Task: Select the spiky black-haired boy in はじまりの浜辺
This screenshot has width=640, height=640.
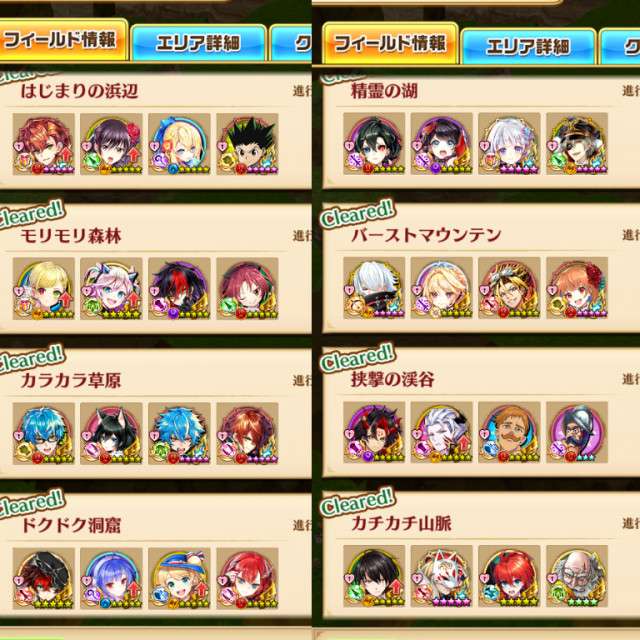Action: (x=247, y=144)
